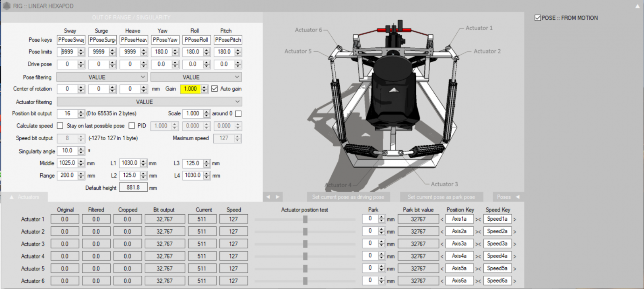Open the Actuator filtering VALUE dropdown
Image resolution: width=644 pixels, height=289 pixels.
[x=149, y=102]
